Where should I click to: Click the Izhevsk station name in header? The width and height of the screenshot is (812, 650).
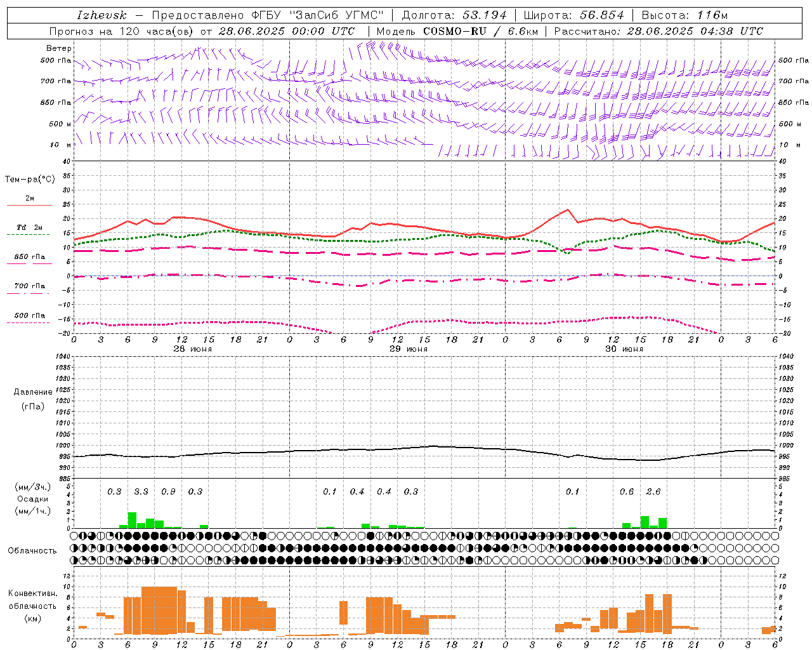(101, 15)
